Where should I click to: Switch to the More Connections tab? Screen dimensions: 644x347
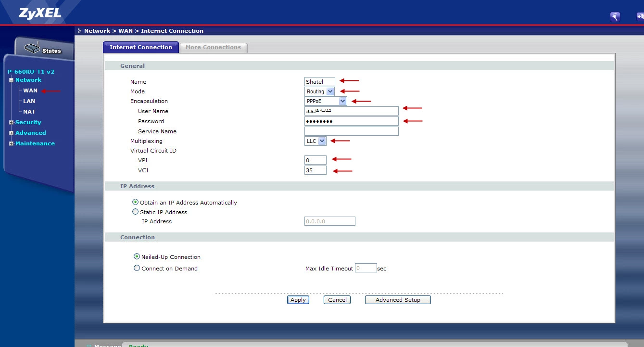point(213,47)
